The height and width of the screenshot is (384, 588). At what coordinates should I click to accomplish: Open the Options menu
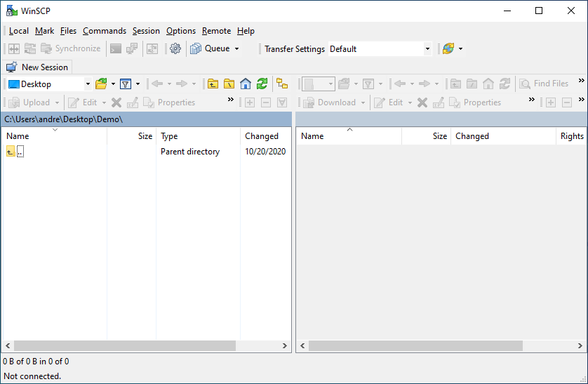(x=181, y=31)
